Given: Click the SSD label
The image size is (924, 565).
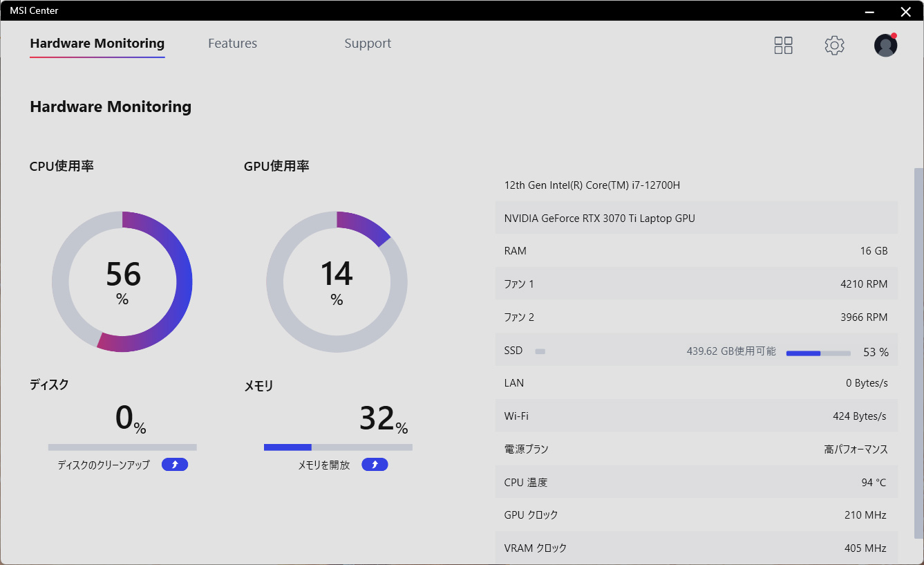Looking at the screenshot, I should (x=513, y=351).
